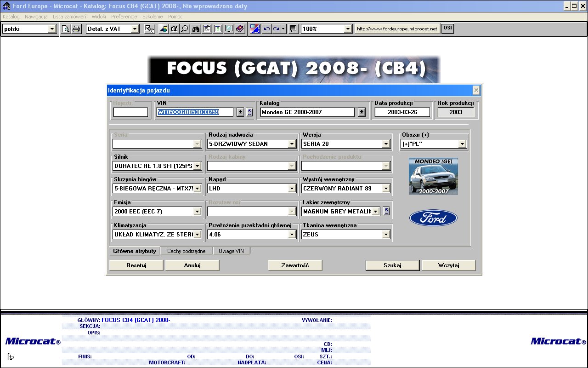Viewport: 588px width, 368px height.
Task: Click the speech bubble notes icon
Action: (293, 29)
